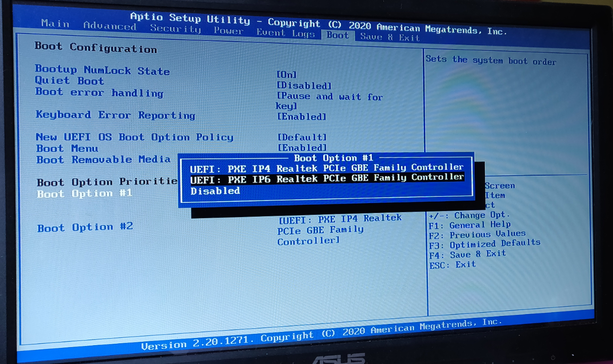Open the Save & Exit tab
This screenshot has width=613, height=364.
(390, 37)
